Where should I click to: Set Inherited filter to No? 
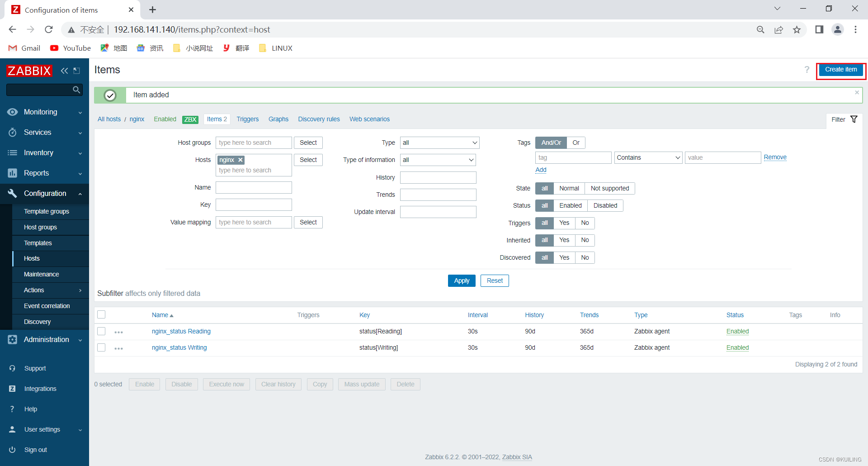tap(585, 240)
